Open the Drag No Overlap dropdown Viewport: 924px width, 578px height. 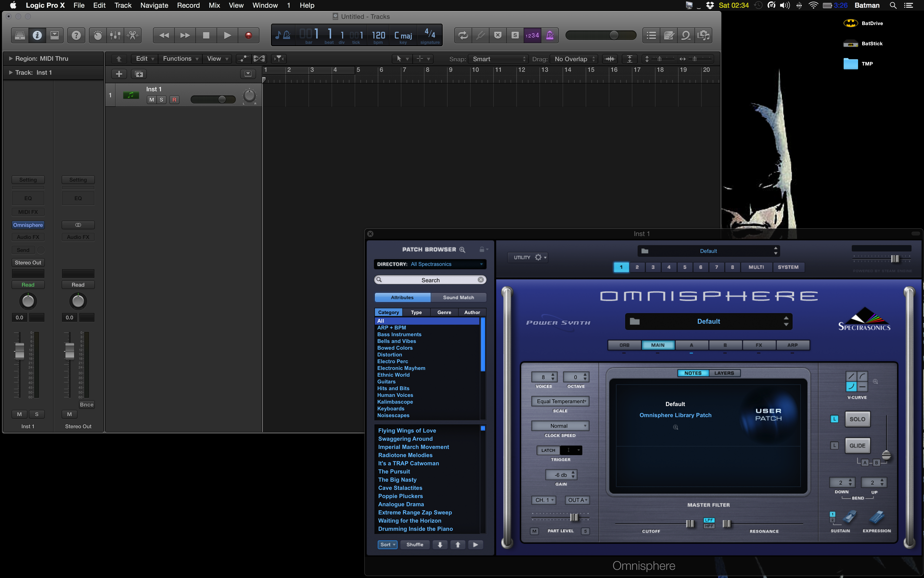click(x=574, y=59)
